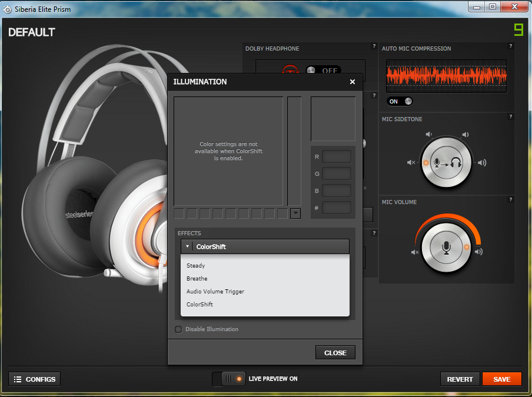The height and width of the screenshot is (397, 532).
Task: Click the SAVE button
Action: tap(501, 379)
